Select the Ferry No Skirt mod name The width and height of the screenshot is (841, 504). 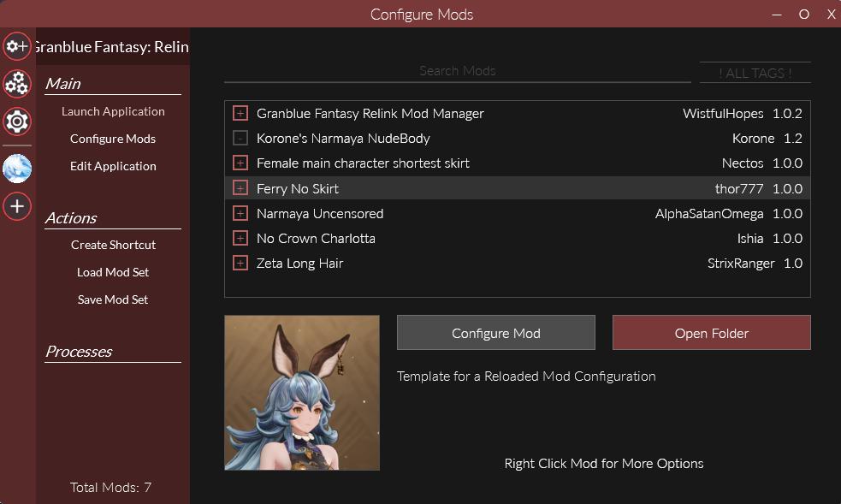pos(298,189)
